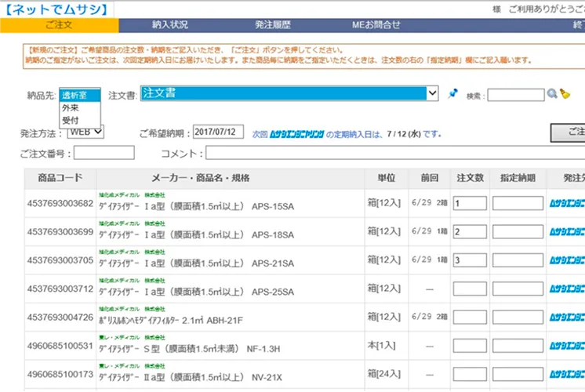Click order quantity field for APS-18SA
Image resolution: width=585 pixels, height=392 pixels.
pos(470,231)
